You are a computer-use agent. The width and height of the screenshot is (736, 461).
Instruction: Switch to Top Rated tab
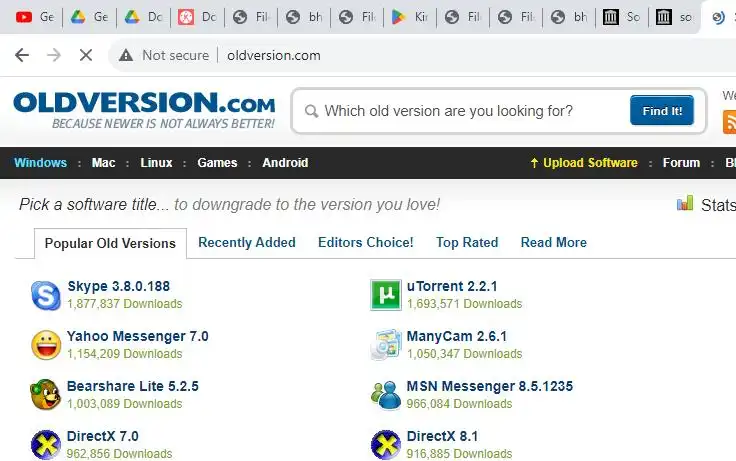click(x=467, y=242)
